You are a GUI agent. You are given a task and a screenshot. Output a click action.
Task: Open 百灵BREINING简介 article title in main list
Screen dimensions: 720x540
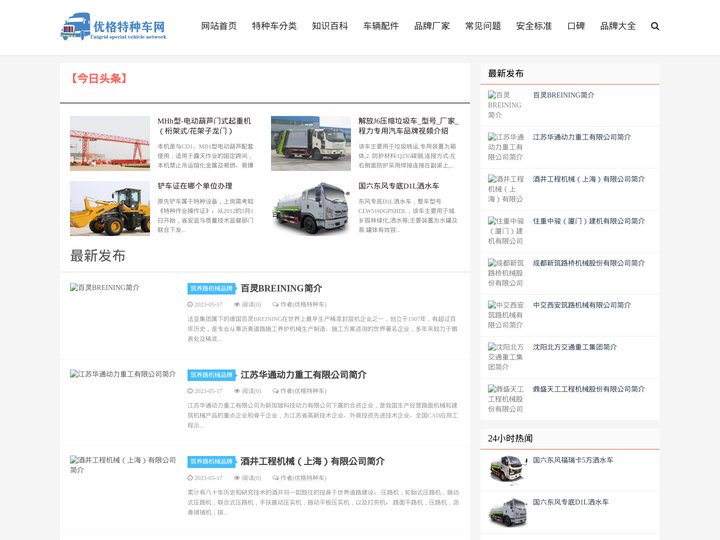click(281, 288)
